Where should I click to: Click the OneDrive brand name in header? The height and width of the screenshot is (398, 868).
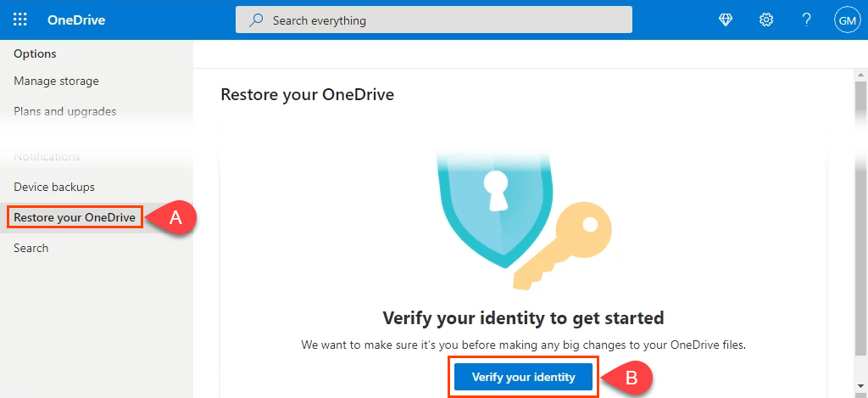pos(76,20)
